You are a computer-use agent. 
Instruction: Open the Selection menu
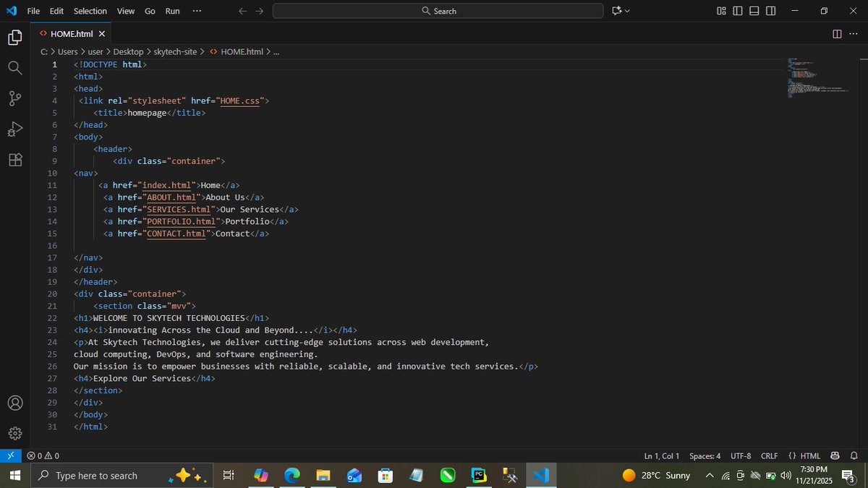click(x=90, y=11)
